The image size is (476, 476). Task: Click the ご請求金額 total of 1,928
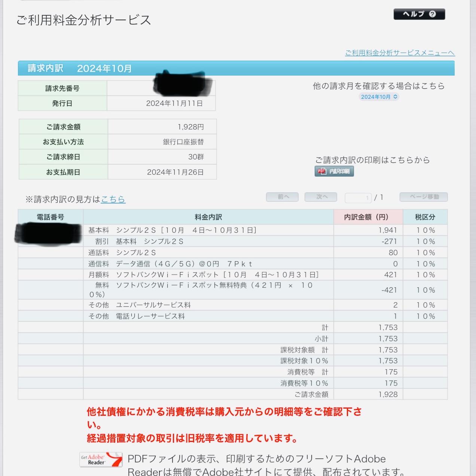tap(389, 394)
